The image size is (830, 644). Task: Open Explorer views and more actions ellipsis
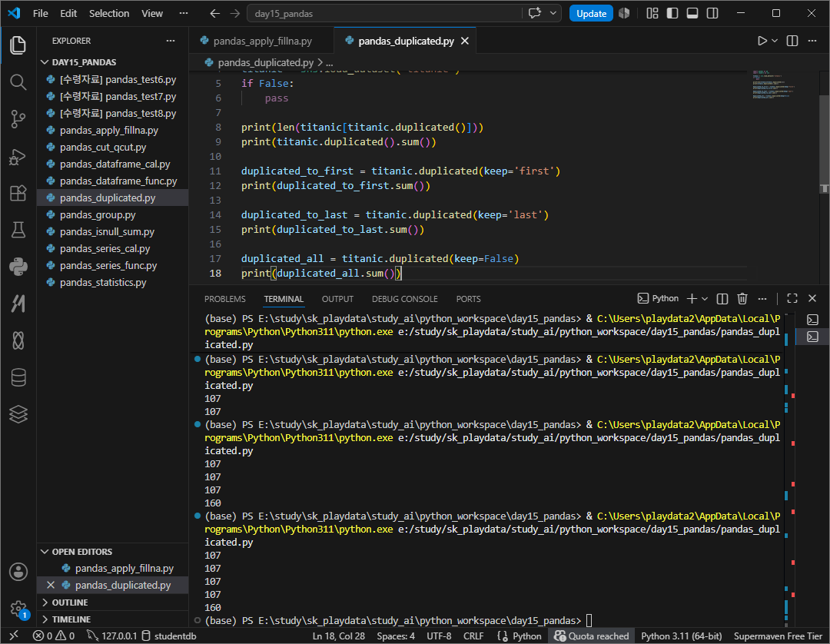click(x=171, y=41)
